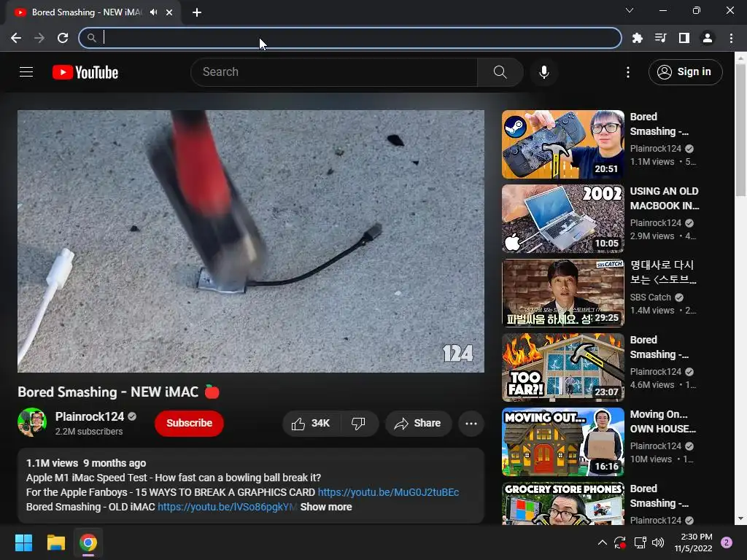The image size is (747, 560).
Task: Open Steam Deck smashing thumbnail 20:51
Action: point(562,144)
